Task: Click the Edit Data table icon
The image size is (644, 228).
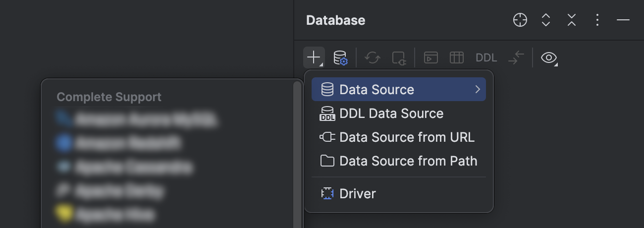Action: pos(457,57)
